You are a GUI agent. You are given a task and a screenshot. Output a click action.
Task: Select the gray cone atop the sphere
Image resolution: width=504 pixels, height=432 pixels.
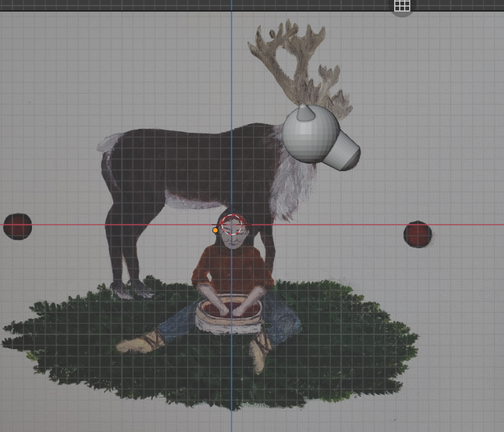click(x=305, y=112)
